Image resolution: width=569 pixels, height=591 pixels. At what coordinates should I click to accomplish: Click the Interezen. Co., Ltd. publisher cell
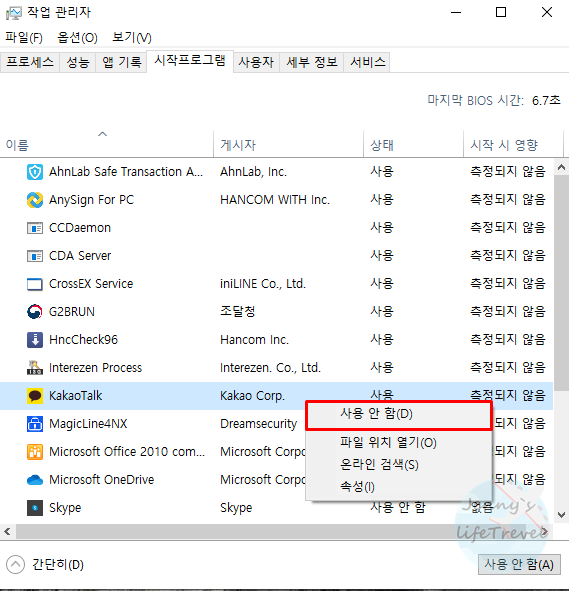point(271,368)
